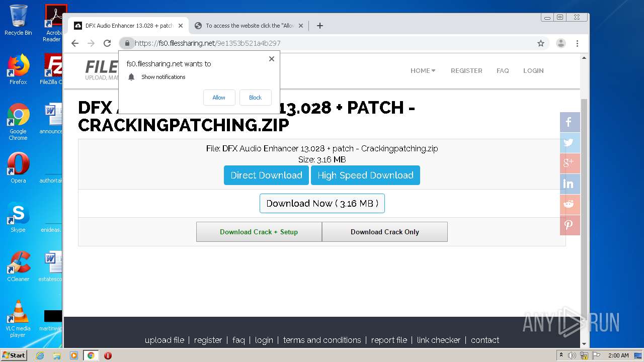Image resolution: width=644 pixels, height=362 pixels.
Task: Open the FAQ nav link
Action: [503, 71]
